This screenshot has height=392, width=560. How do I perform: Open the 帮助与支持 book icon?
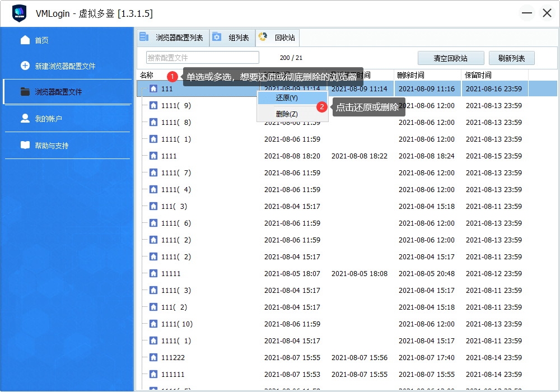click(x=25, y=145)
